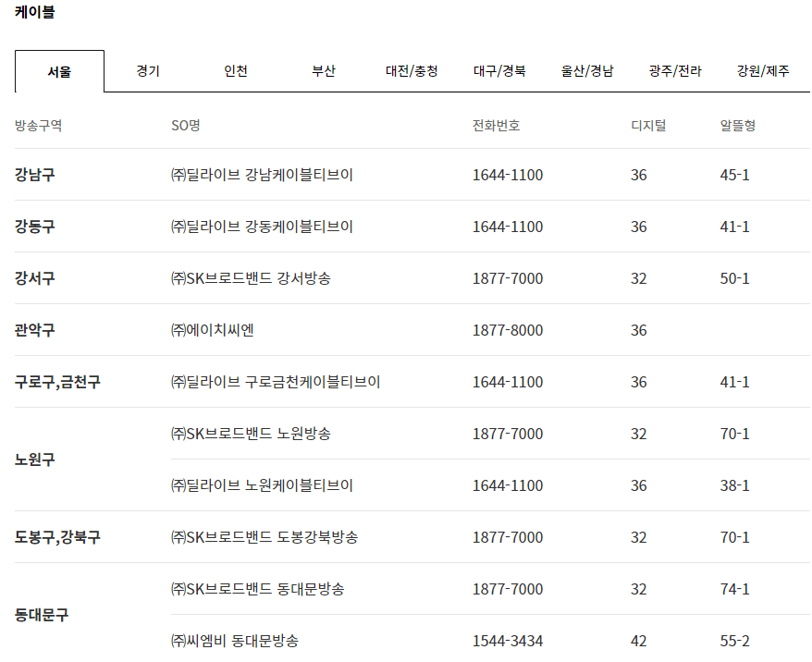Open the 대전/충청 tab
Viewport: 812px width, 662px height.
tap(412, 71)
